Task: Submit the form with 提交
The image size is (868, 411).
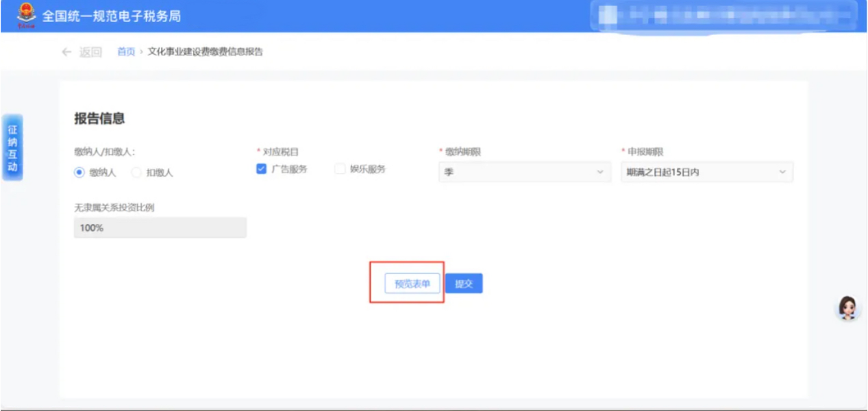Action: click(464, 284)
